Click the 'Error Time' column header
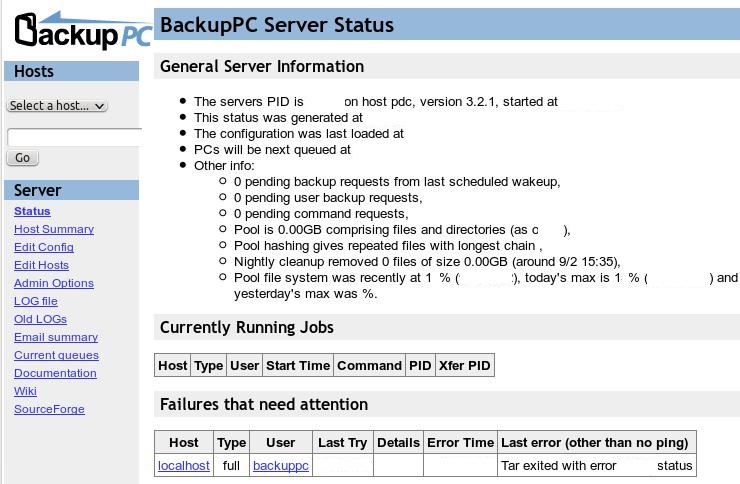Viewport: 740px width, 484px height. (x=461, y=442)
